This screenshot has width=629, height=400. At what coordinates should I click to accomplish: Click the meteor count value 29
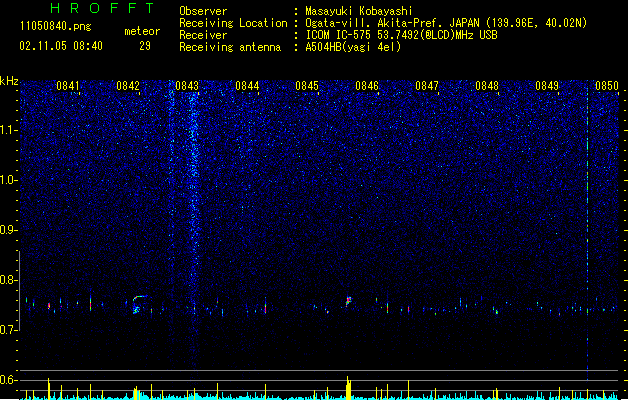click(145, 46)
